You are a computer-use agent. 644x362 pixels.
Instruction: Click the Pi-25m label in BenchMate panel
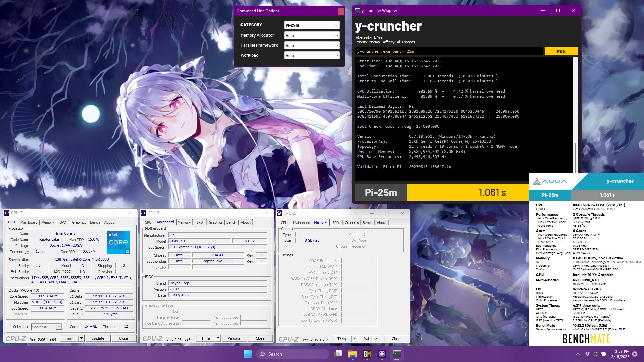[550, 195]
